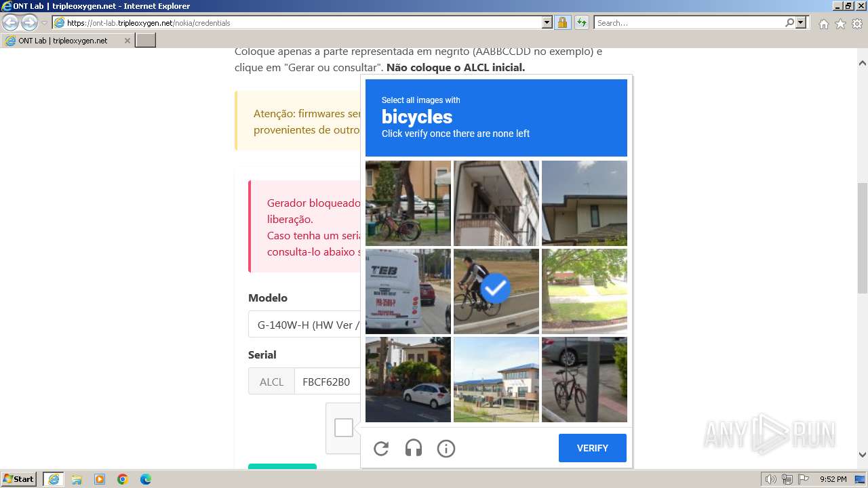
Task: Open the media player taskbar icon
Action: (x=100, y=479)
